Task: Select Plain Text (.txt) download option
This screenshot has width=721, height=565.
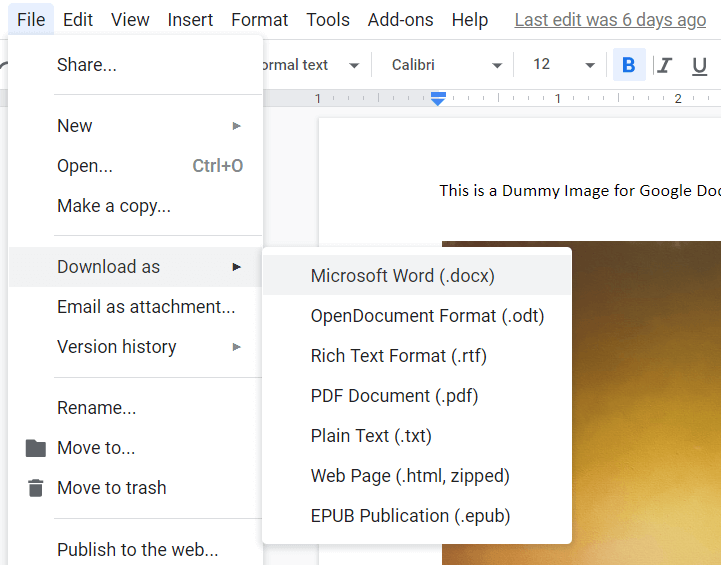Action: (x=371, y=436)
